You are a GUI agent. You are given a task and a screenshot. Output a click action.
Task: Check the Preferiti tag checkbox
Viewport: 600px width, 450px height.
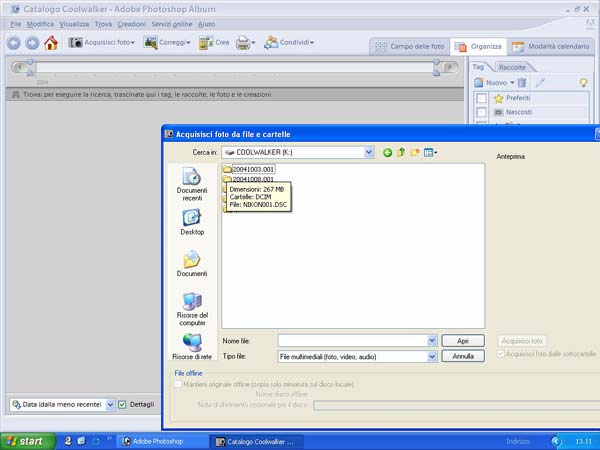pyautogui.click(x=481, y=98)
